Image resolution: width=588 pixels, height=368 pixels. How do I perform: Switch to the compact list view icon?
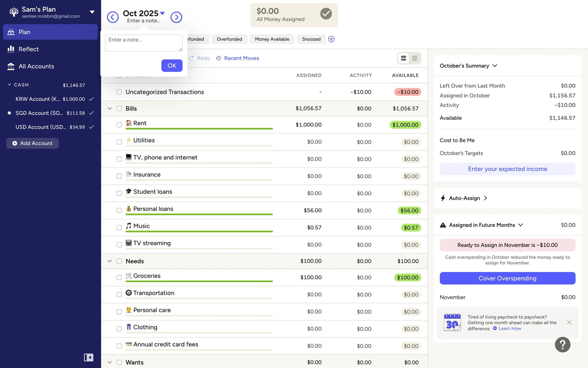coord(415,58)
